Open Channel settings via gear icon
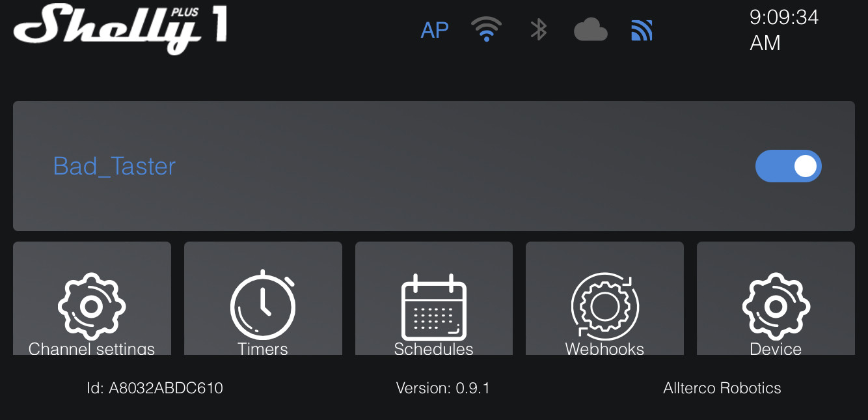 92,306
